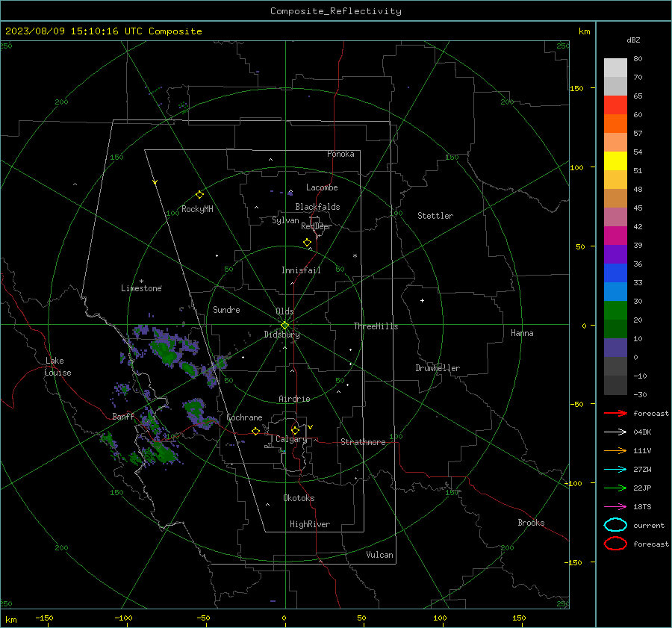Viewport: 672px width, 628px height.
Task: Click the white asterisk above Limestone label
Action: [141, 282]
